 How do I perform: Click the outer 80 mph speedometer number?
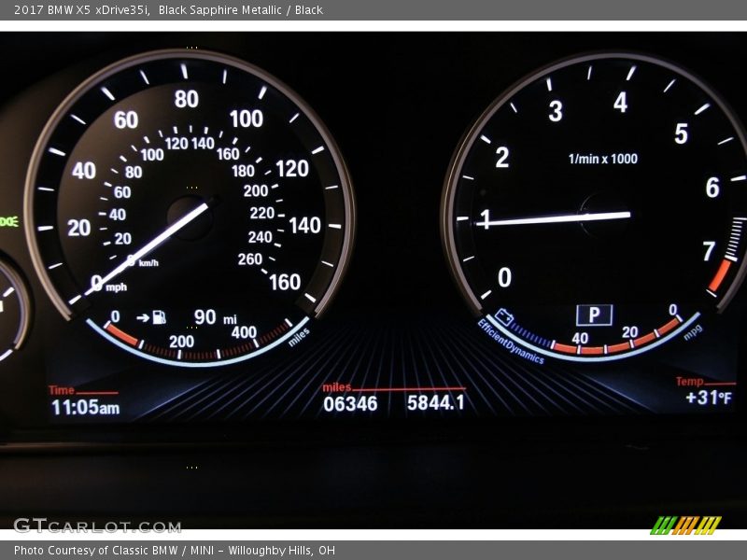pos(186,99)
